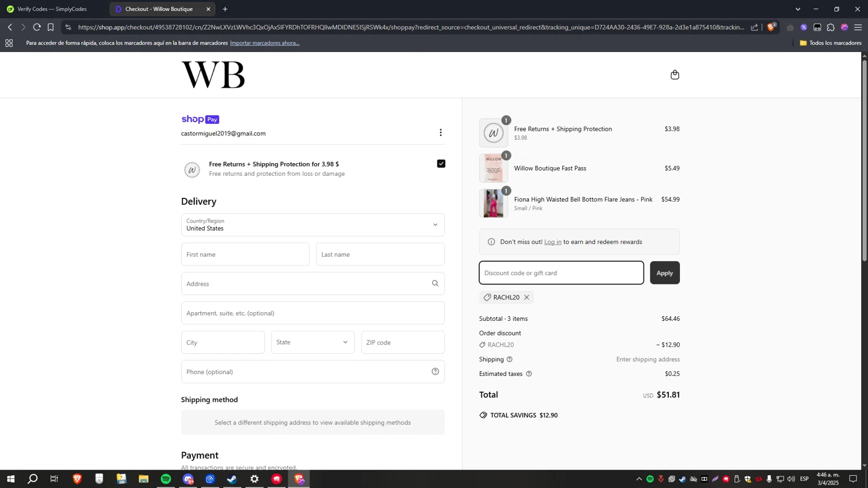868x488 pixels.
Task: Select the Apartment, suite field
Action: (312, 313)
